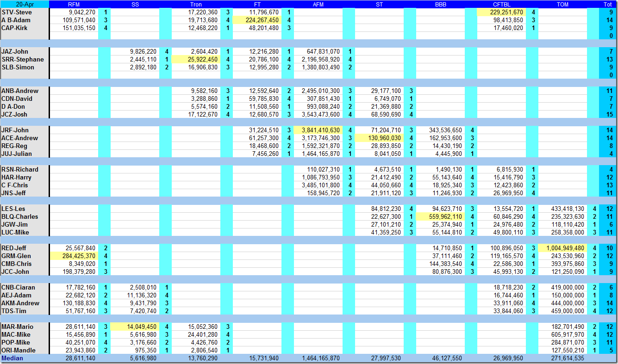Viewport: 618px width, 364px height.
Task: Click the TOM median value 271,614,535
Action: pyautogui.click(x=562, y=358)
